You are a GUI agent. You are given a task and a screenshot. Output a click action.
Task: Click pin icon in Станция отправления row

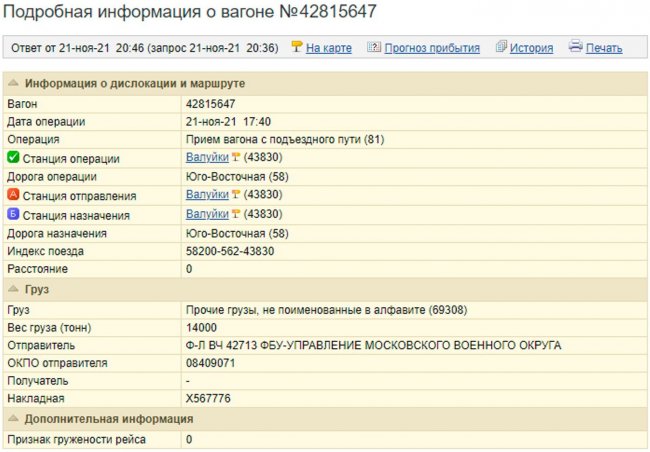236,195
